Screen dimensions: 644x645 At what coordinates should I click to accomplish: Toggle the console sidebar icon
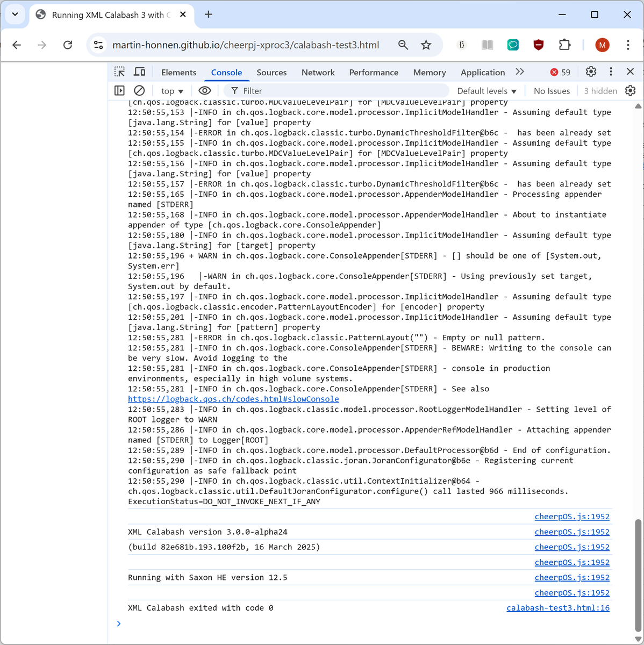(119, 91)
